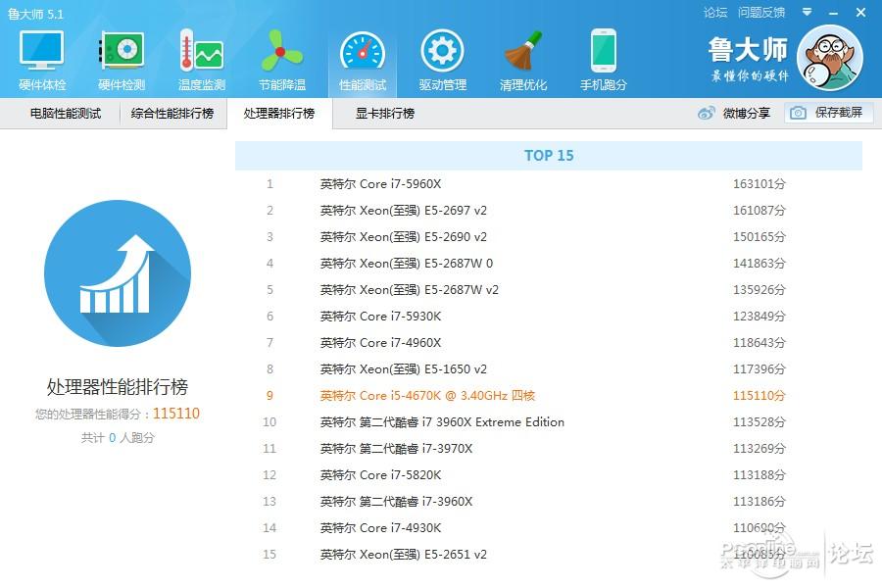
Task: Select row 第二代酷睿 i7-3970X
Action: click(x=549, y=449)
